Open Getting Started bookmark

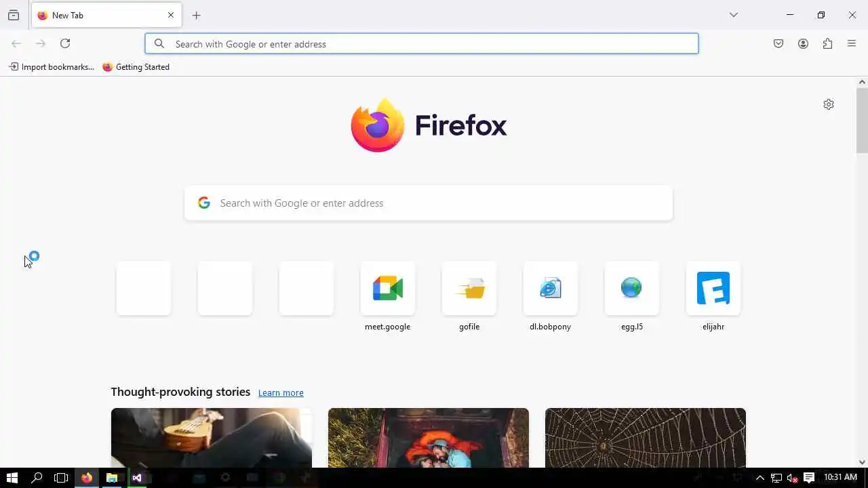pos(136,67)
